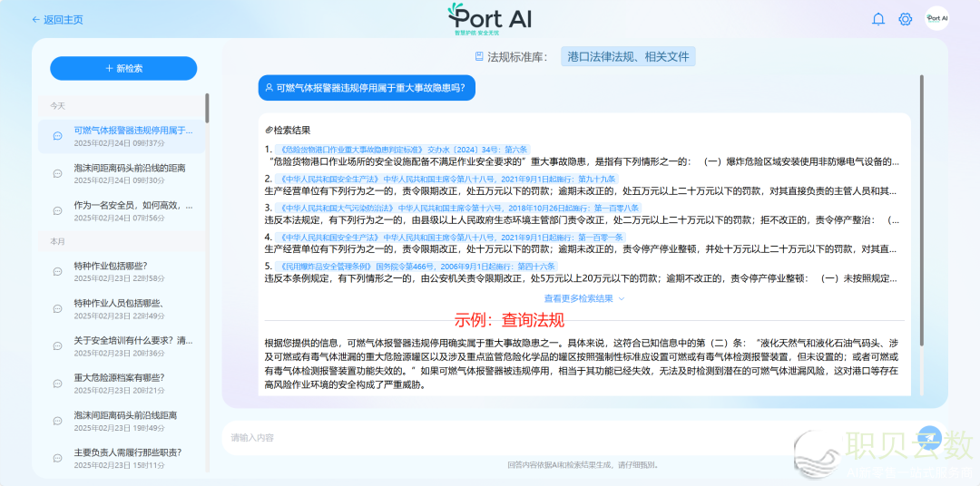Click the chat icon beside 特种作业包括哪些?
Image resolution: width=980 pixels, height=486 pixels.
click(57, 271)
